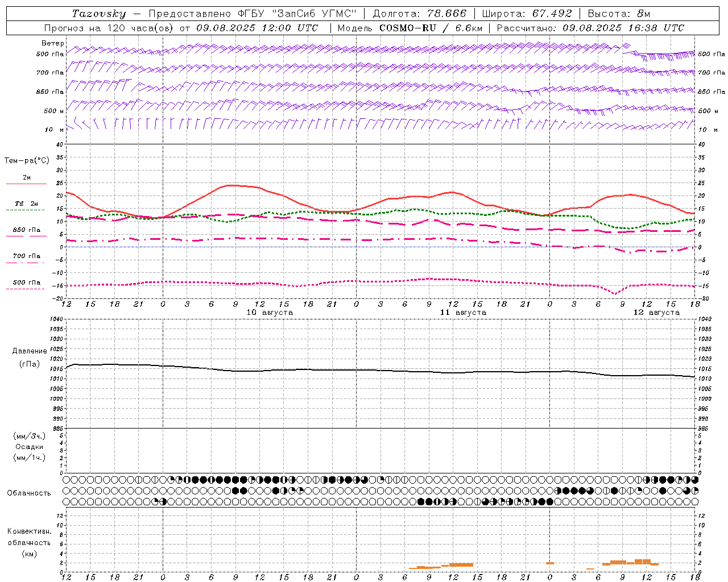Select the 'Прогноз на 120 часа(ов)' forecast text

coord(109,28)
